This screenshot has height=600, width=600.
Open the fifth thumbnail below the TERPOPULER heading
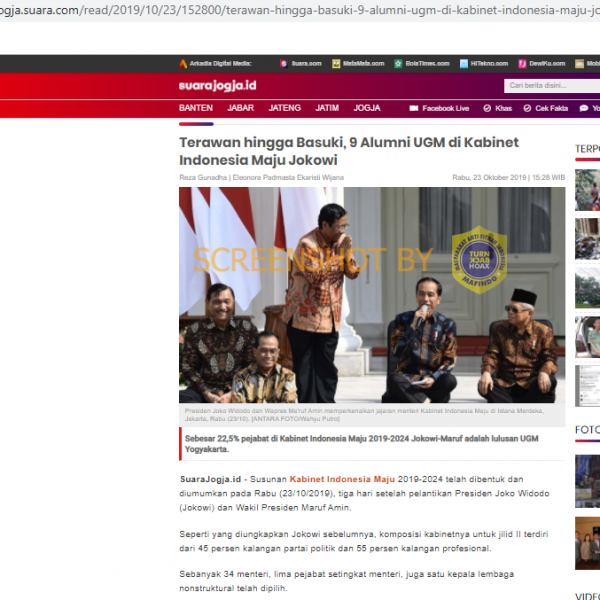pos(587,386)
